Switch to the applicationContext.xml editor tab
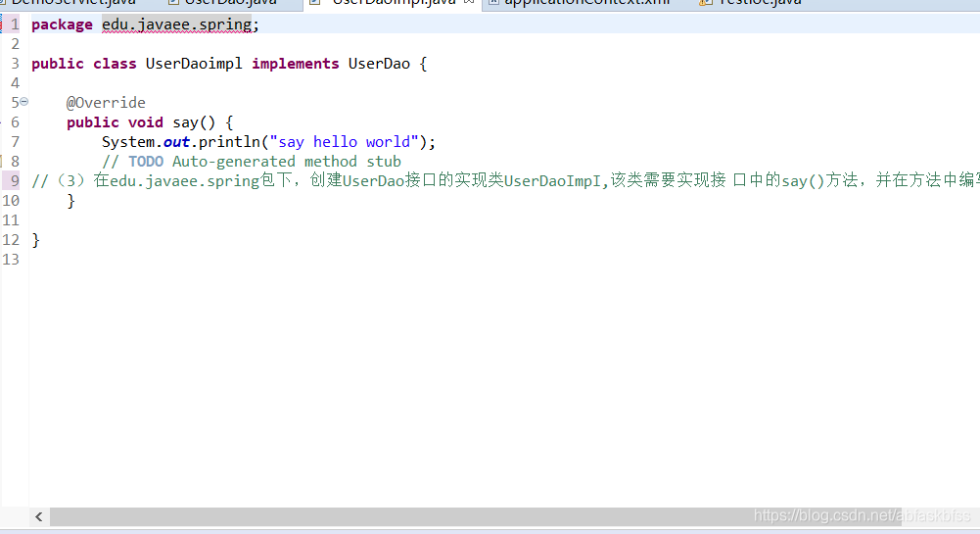This screenshot has width=980, height=534. (x=586, y=3)
